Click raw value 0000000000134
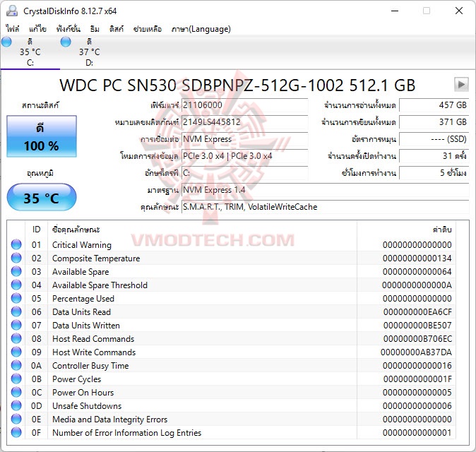 click(417, 258)
